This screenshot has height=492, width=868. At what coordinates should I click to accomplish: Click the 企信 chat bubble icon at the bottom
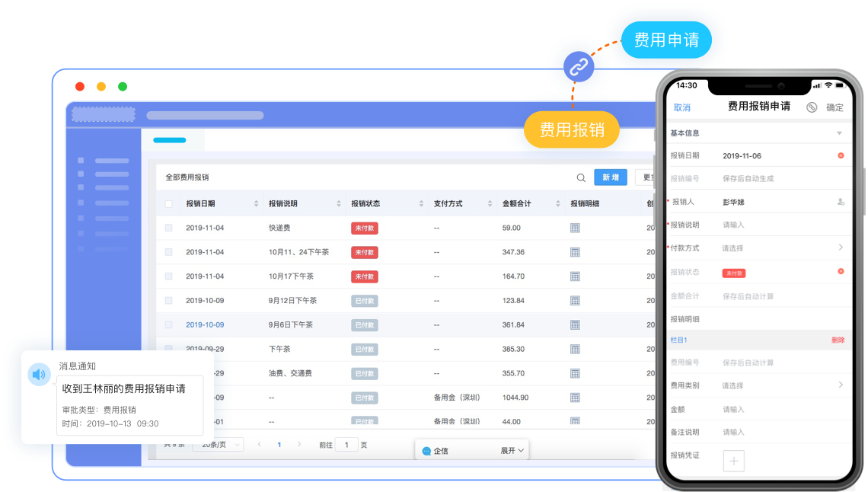[426, 449]
